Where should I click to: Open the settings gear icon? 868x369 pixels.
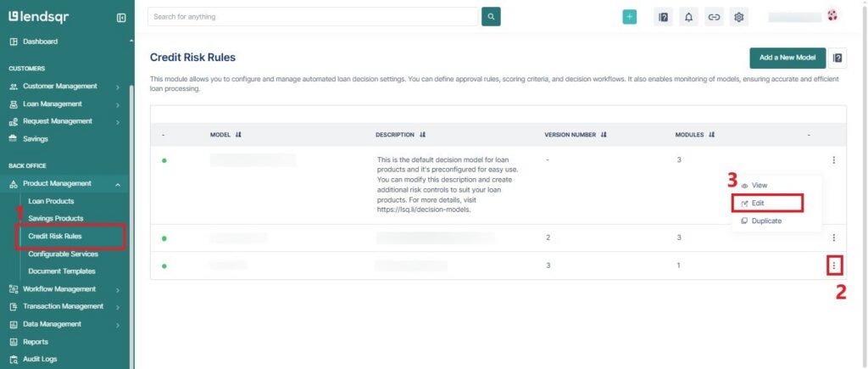coord(738,17)
